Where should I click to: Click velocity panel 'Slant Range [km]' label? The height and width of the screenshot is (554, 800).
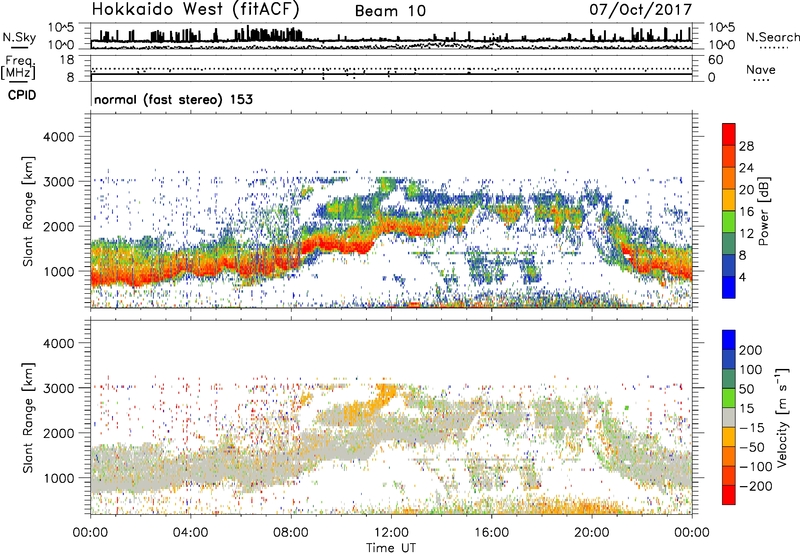(28, 418)
